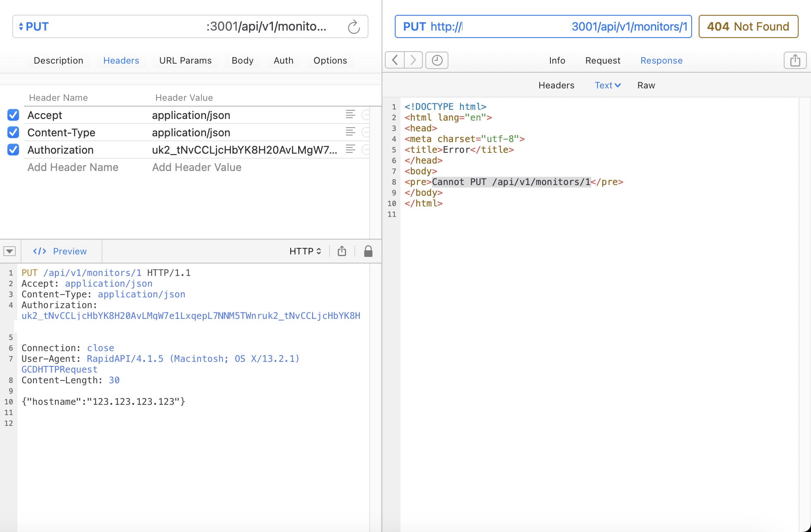Navigate forward with right arrow icon

point(413,60)
